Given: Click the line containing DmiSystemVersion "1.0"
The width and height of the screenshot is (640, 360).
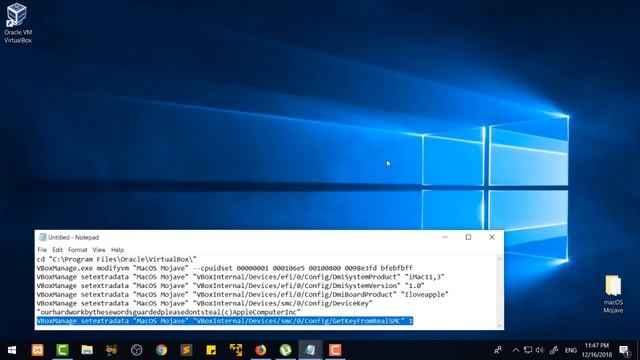Looking at the screenshot, I should click(231, 286).
